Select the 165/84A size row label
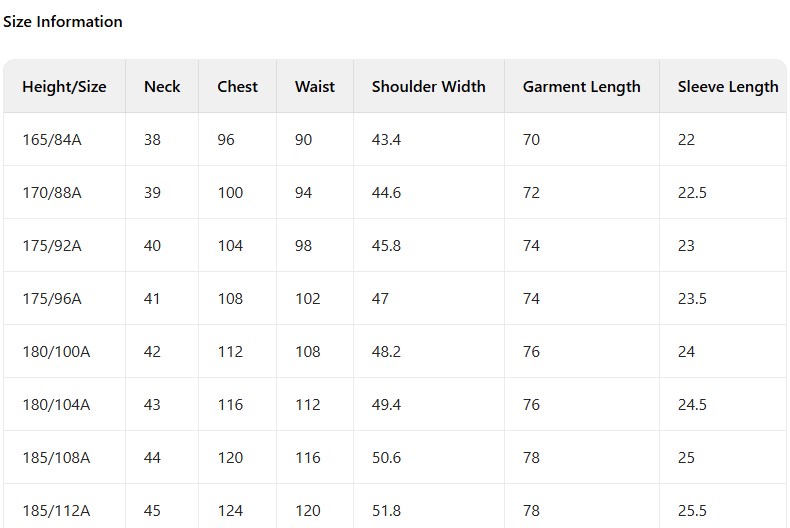 click(52, 140)
